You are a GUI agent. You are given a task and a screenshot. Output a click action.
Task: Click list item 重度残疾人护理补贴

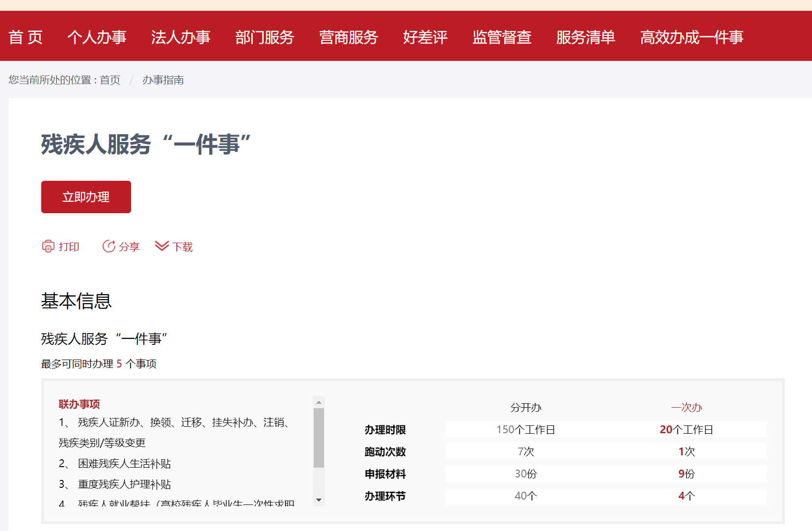coord(124,484)
